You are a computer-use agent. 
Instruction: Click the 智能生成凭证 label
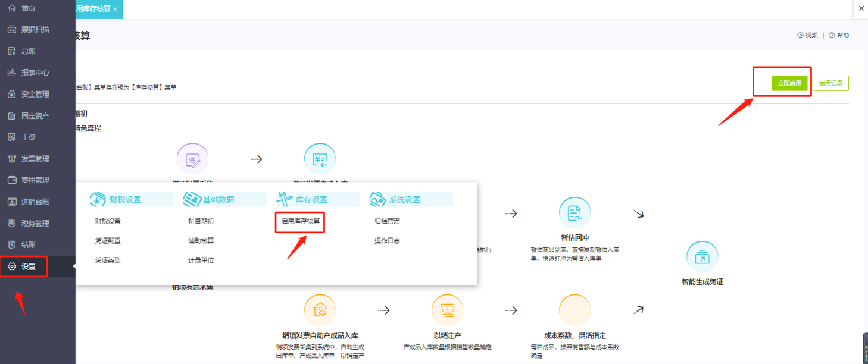click(x=702, y=282)
